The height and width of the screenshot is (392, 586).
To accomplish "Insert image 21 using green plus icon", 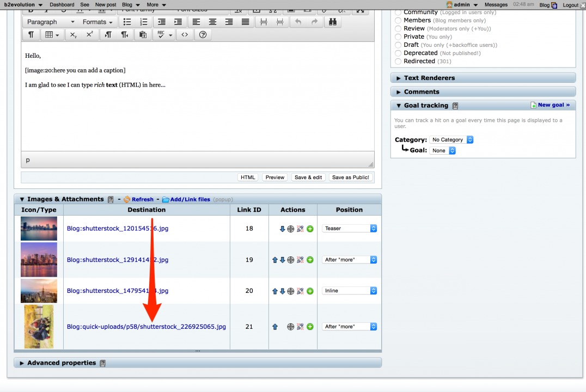I will coord(310,327).
